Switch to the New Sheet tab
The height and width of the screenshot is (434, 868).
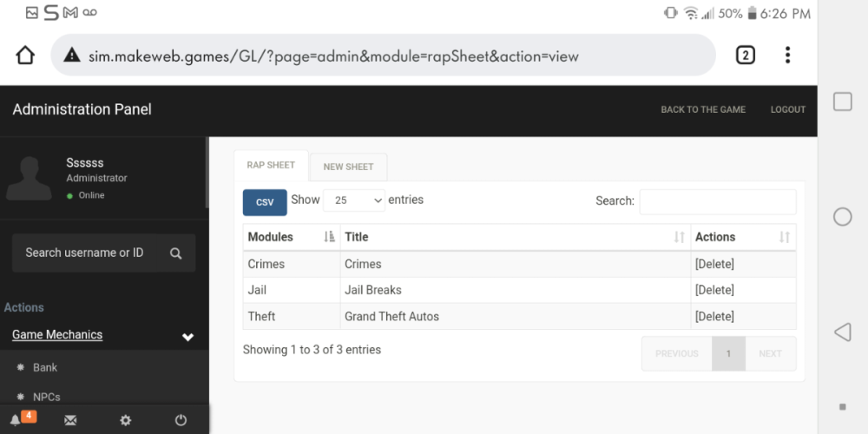click(x=348, y=167)
